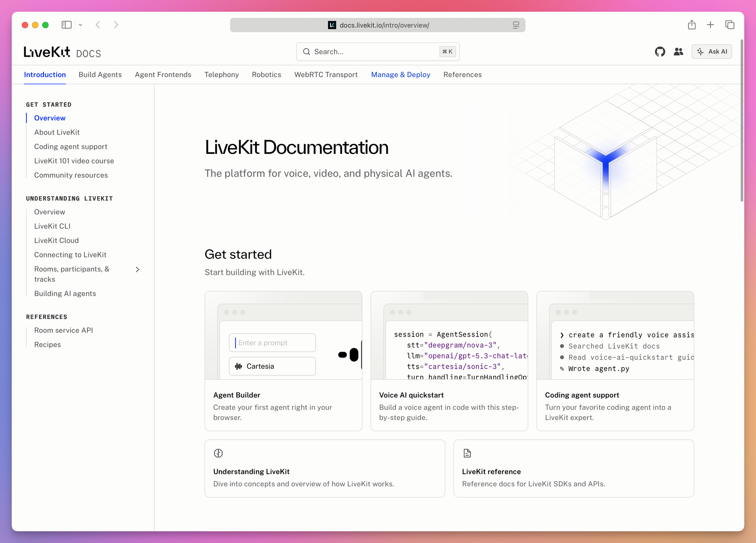This screenshot has height=543, width=756.
Task: Open About LiveKit in the sidebar
Action: (57, 132)
